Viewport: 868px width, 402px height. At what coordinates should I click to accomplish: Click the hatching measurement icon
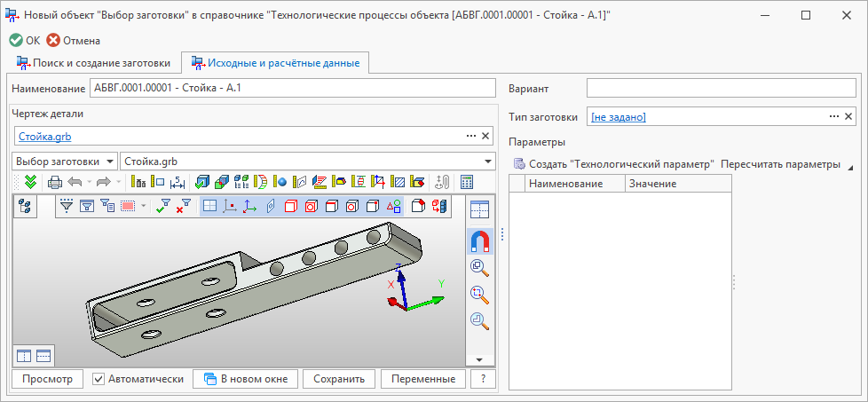[398, 181]
